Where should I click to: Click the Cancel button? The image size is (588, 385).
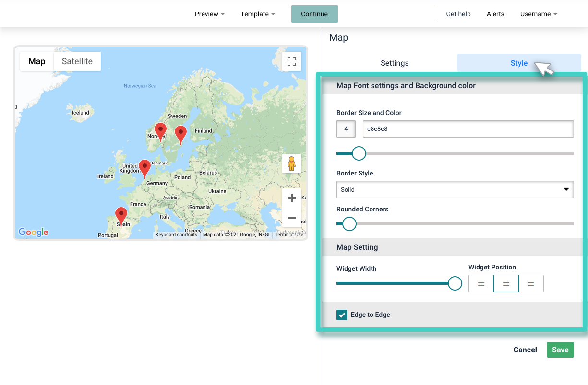point(525,350)
